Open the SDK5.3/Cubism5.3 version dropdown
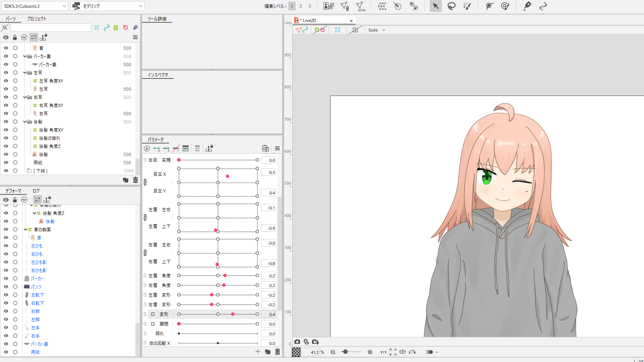644x362 pixels. coord(34,6)
